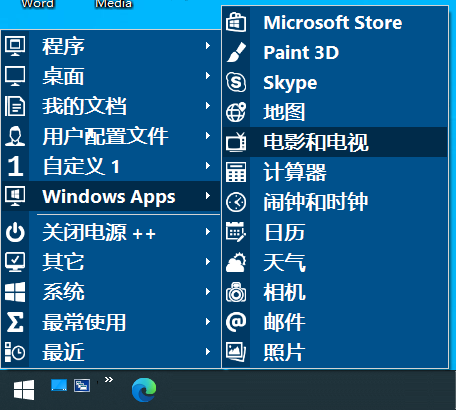Click the sigma icon beside 最常使用
Image resolution: width=456 pixels, height=410 pixels.
coord(15,322)
